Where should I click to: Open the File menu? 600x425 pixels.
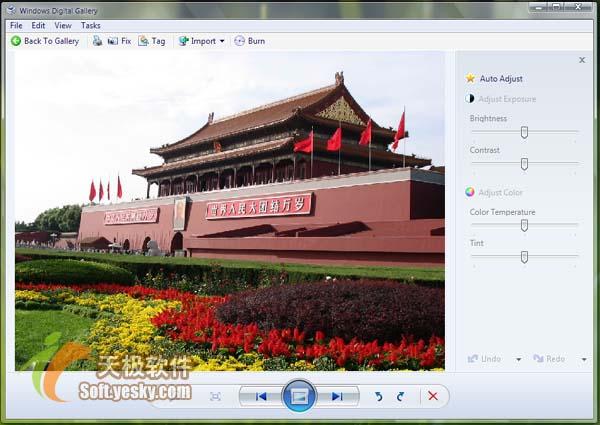pos(16,25)
